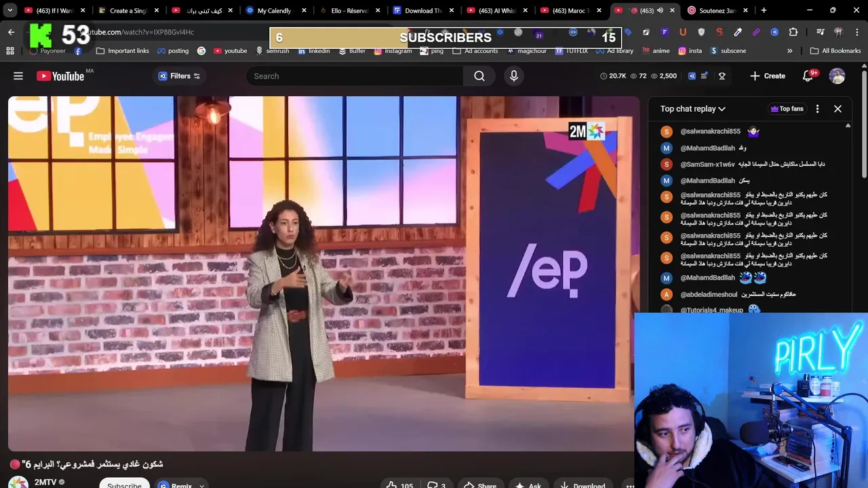Click the Chrome profile avatar in toolbar

click(838, 32)
